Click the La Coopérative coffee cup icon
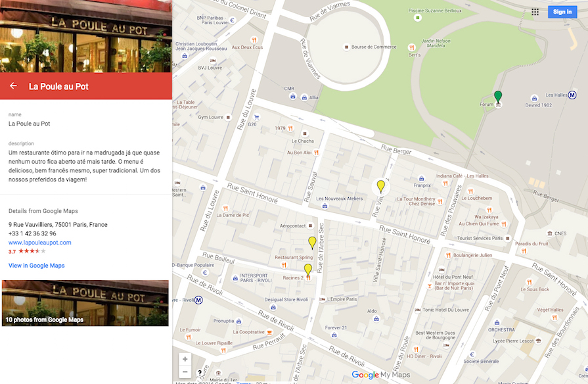Screen dimensions: 588x384 [x=269, y=332]
